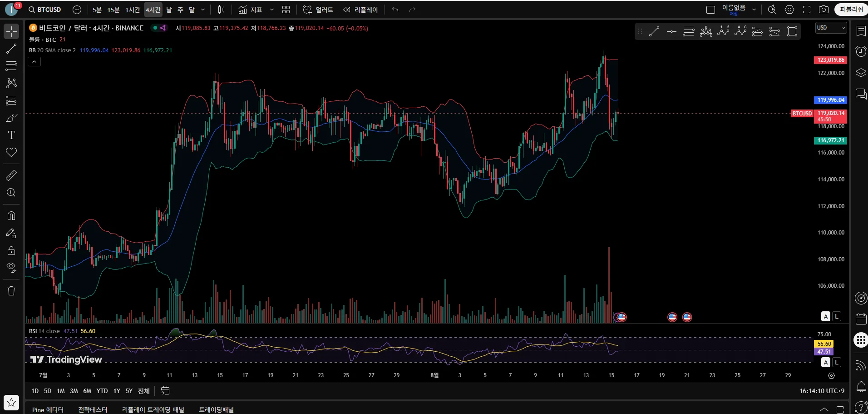Expand the bottom panel chevron

pos(824,409)
